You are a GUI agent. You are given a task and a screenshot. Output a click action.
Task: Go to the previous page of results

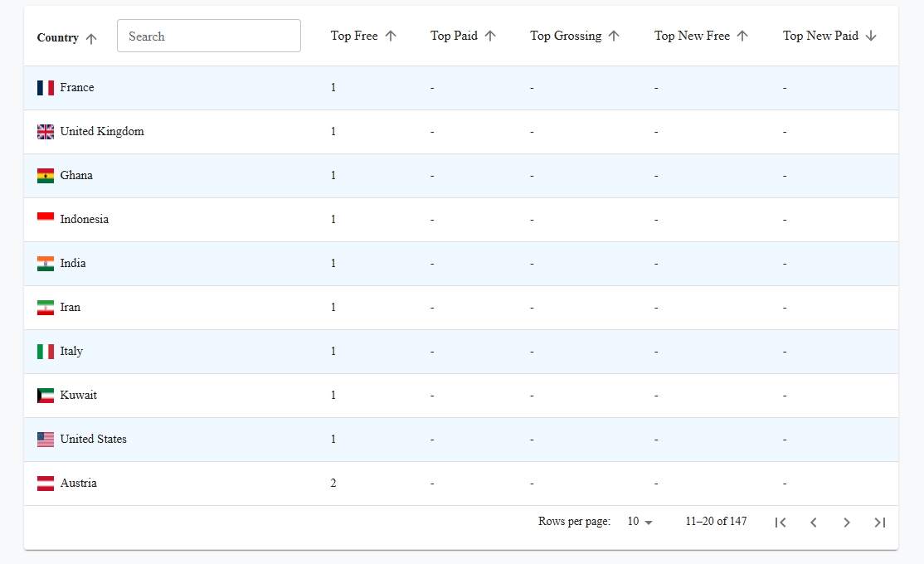point(814,522)
